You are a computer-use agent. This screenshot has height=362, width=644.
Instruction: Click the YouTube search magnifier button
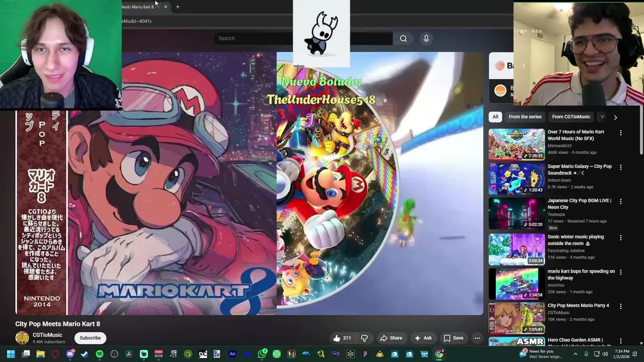pyautogui.click(x=403, y=38)
